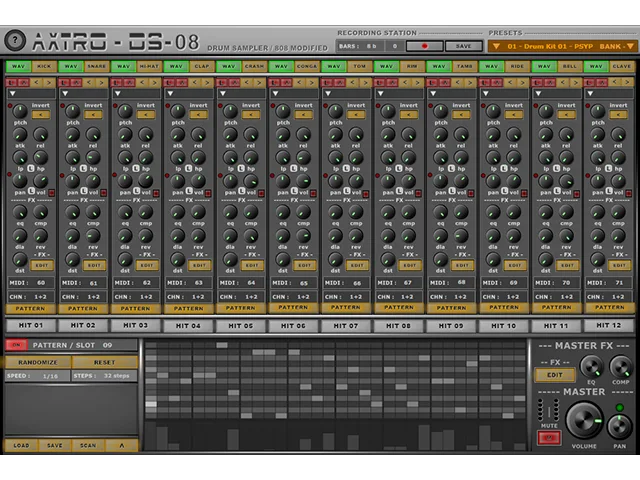Go to next sample on CLAVE channel
640x480 pixels.
click(627, 83)
